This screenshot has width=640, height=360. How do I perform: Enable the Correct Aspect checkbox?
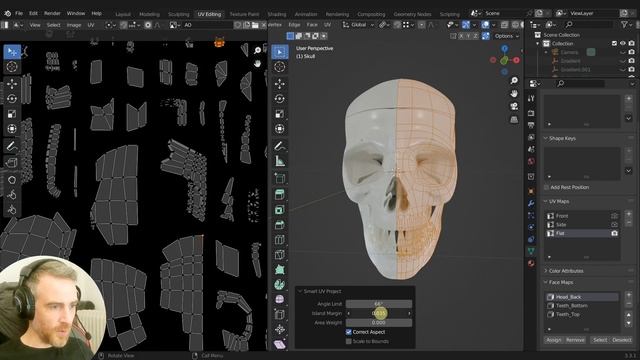pos(349,332)
